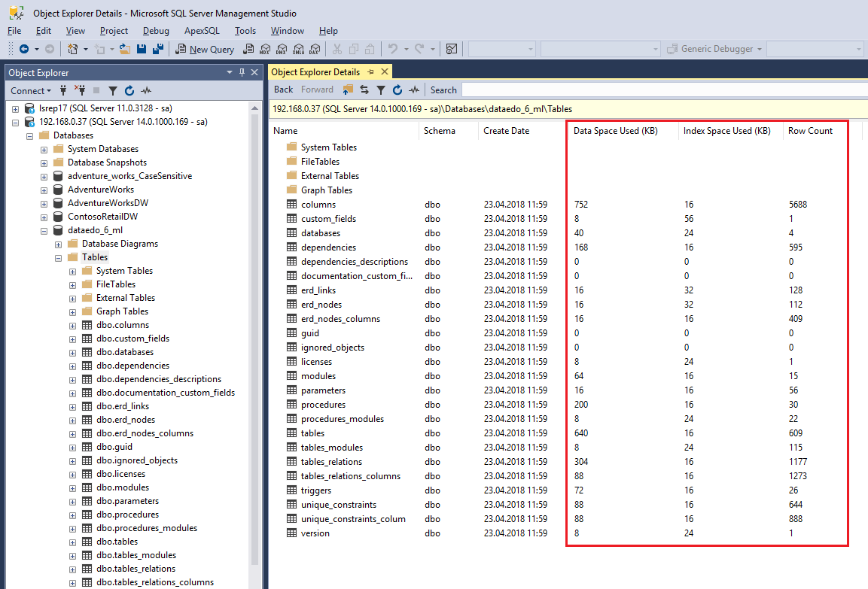Expand the dbo.tables node in Object Explorer

(x=72, y=541)
